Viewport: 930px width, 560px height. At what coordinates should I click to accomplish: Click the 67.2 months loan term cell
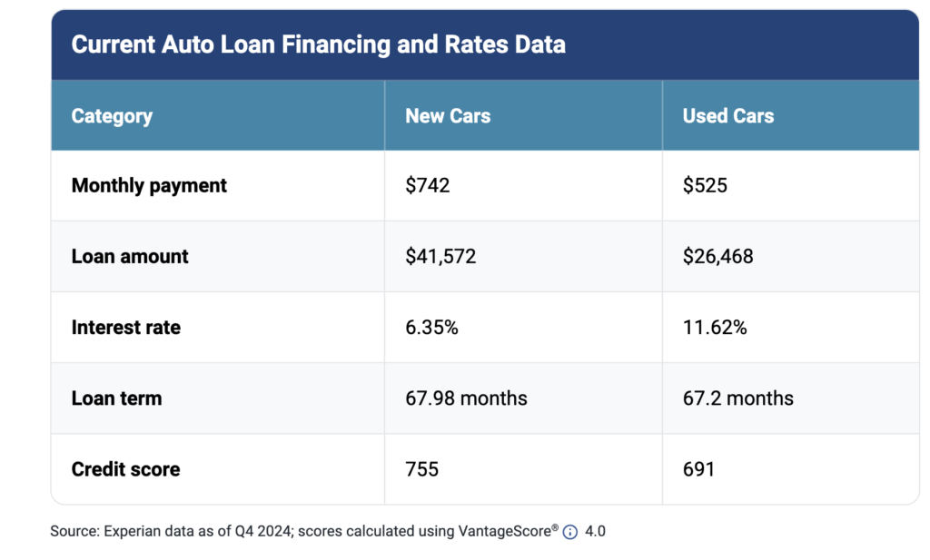tap(738, 398)
